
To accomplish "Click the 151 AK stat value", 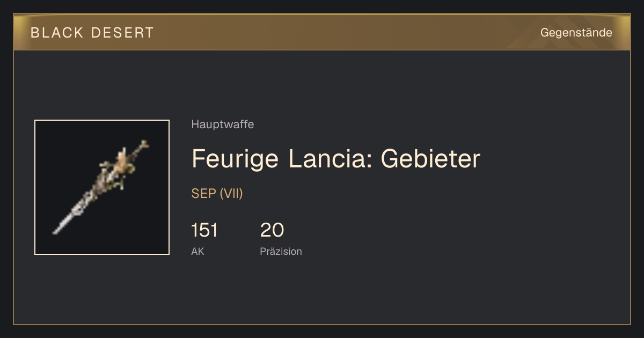I will tap(204, 231).
